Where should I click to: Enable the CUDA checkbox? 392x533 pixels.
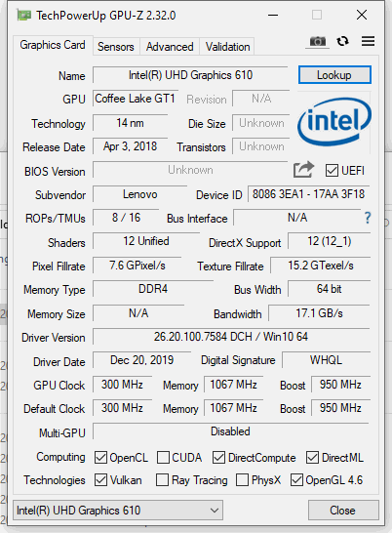pos(163,458)
